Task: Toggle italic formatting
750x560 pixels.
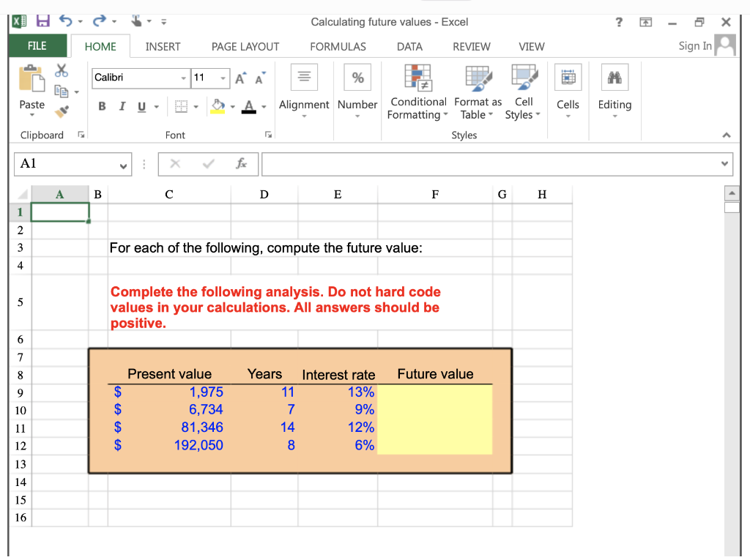Action: (x=122, y=106)
